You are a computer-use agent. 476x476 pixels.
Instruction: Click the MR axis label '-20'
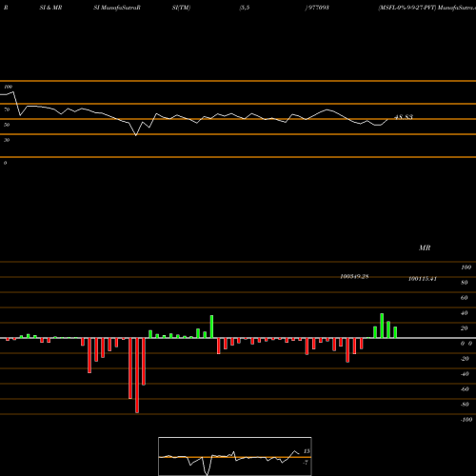[x=465, y=359]
